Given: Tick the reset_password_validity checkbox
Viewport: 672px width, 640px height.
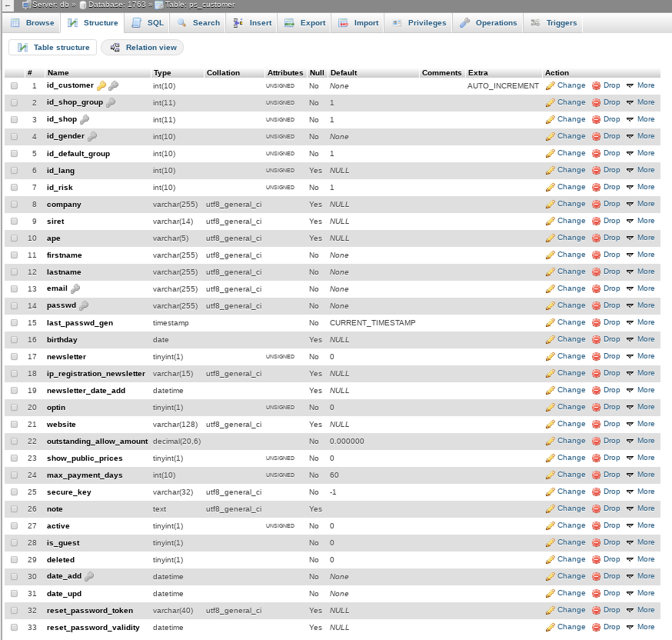Looking at the screenshot, I should click(x=14, y=628).
